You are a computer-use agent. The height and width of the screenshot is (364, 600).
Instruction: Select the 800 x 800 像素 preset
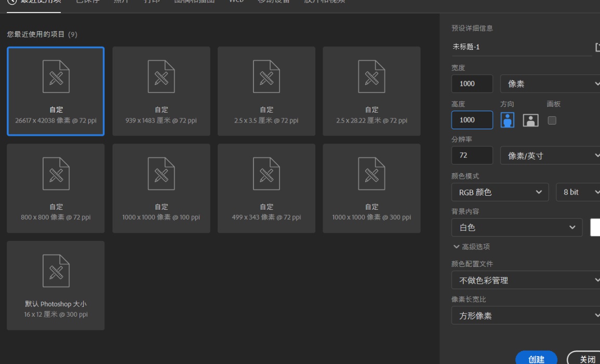pyautogui.click(x=56, y=188)
